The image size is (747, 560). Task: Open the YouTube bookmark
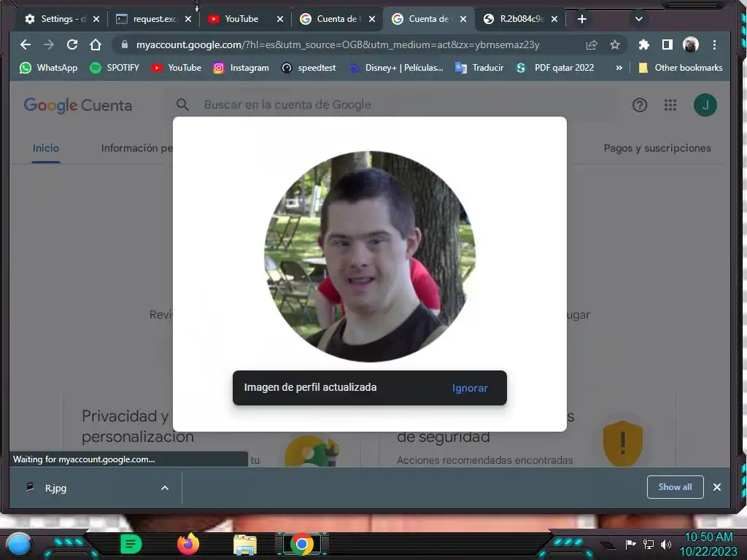[177, 68]
